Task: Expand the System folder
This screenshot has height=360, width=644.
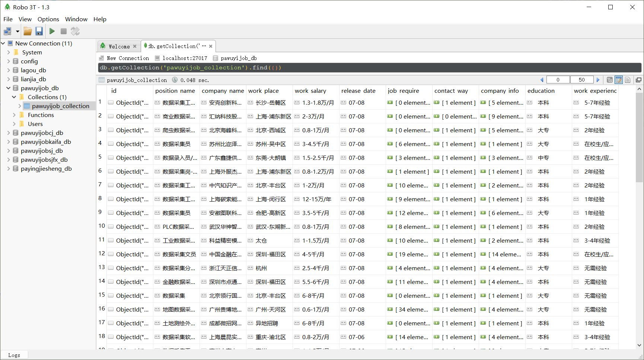Action: tap(9, 52)
